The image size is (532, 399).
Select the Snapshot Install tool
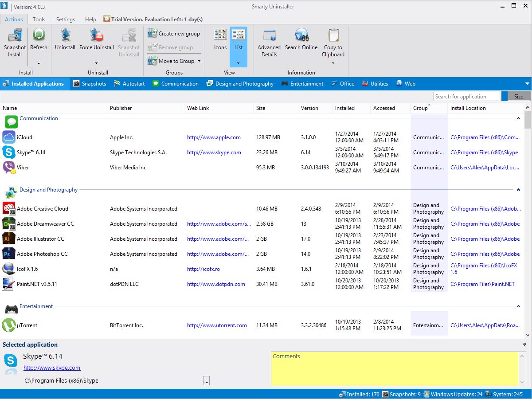pos(15,42)
